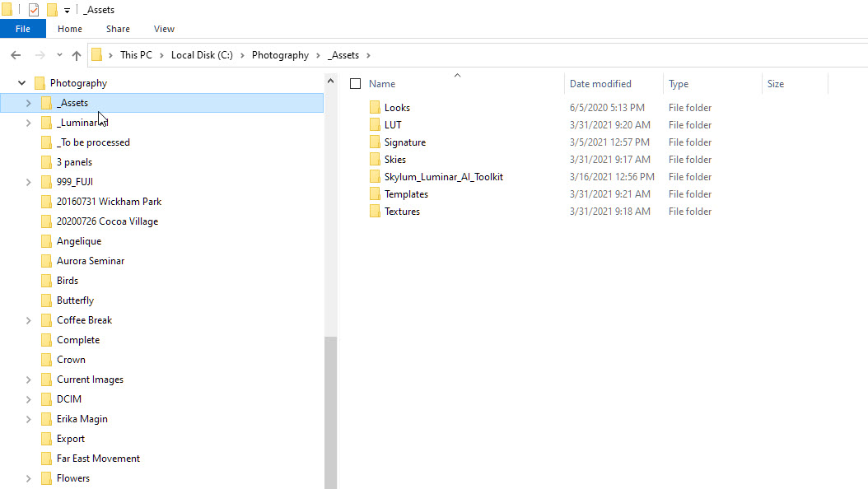
Task: Click the Back navigation arrow
Action: (x=16, y=55)
